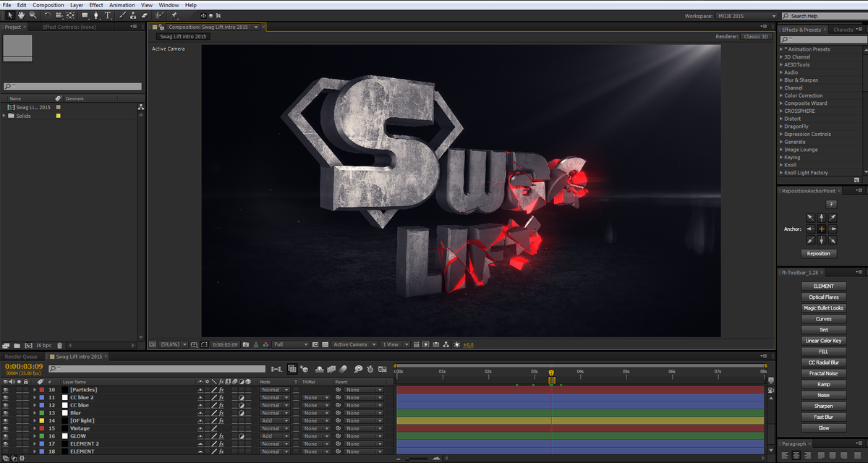Toggle Hide Shy Layers switch

click(320, 369)
